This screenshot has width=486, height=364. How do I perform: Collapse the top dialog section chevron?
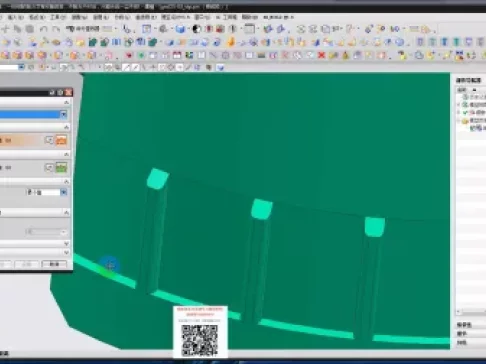66,102
